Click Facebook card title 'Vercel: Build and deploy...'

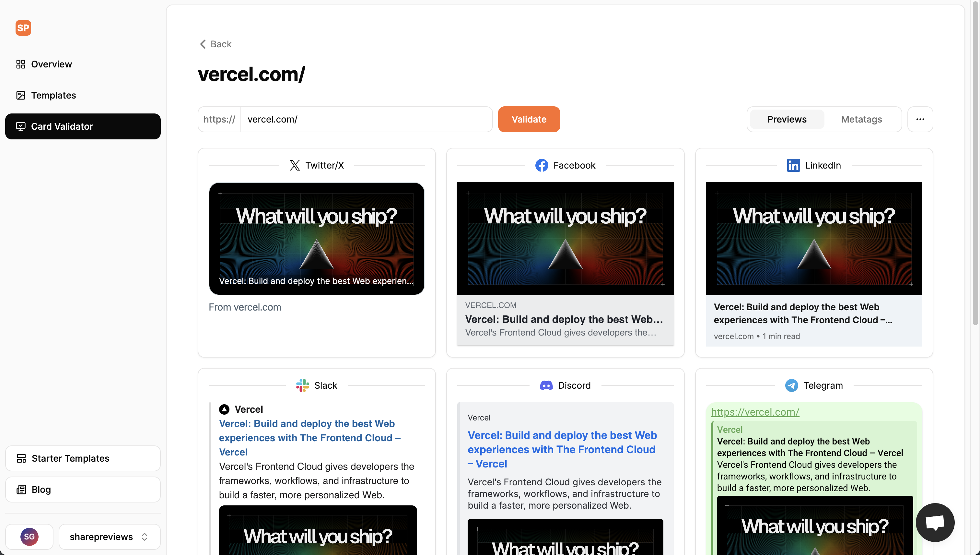point(564,319)
